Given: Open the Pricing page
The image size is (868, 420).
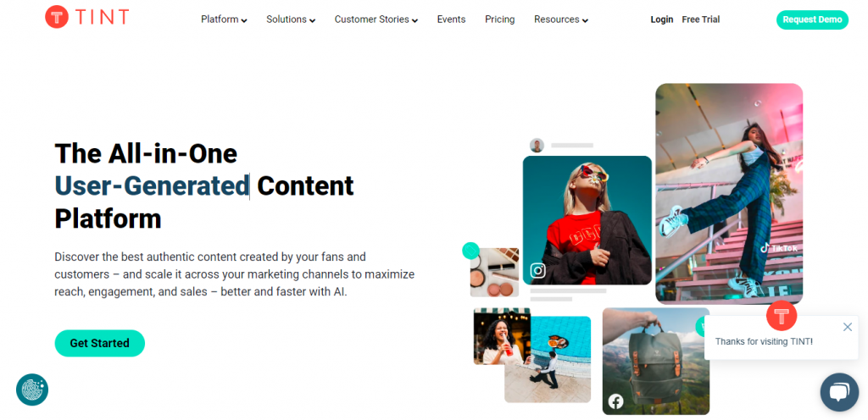Looking at the screenshot, I should (x=500, y=19).
